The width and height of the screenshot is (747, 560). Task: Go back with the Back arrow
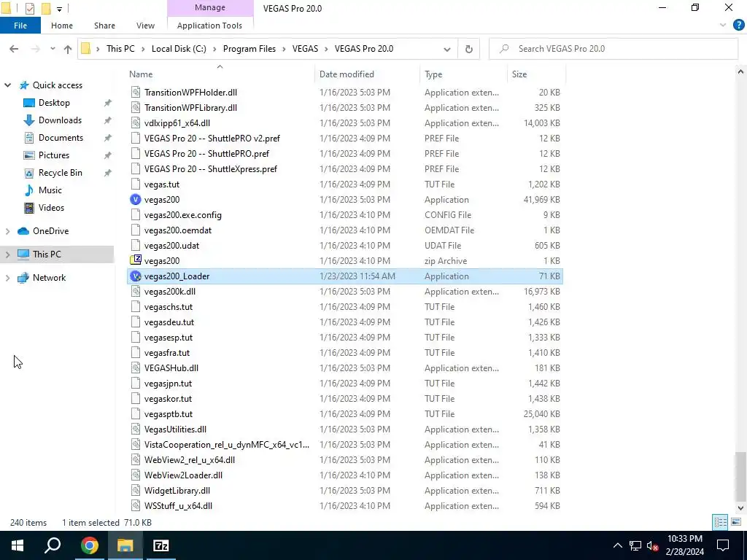14,49
